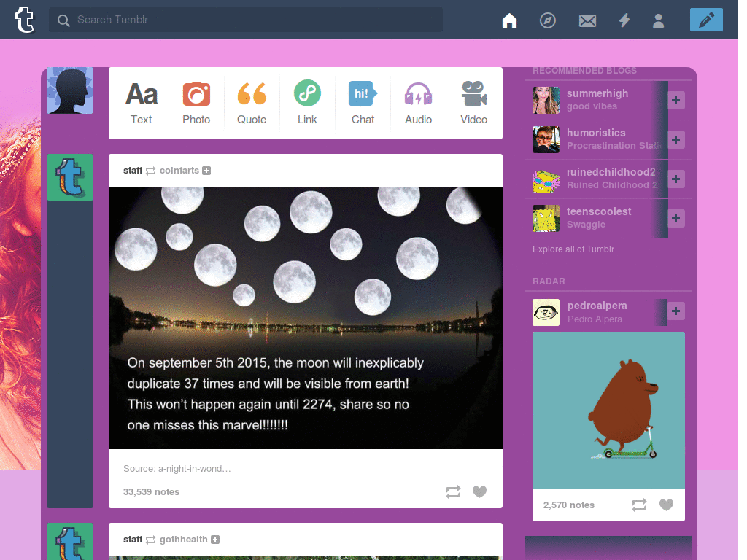Create a new Text post
This screenshot has width=747, height=560.
click(x=142, y=103)
